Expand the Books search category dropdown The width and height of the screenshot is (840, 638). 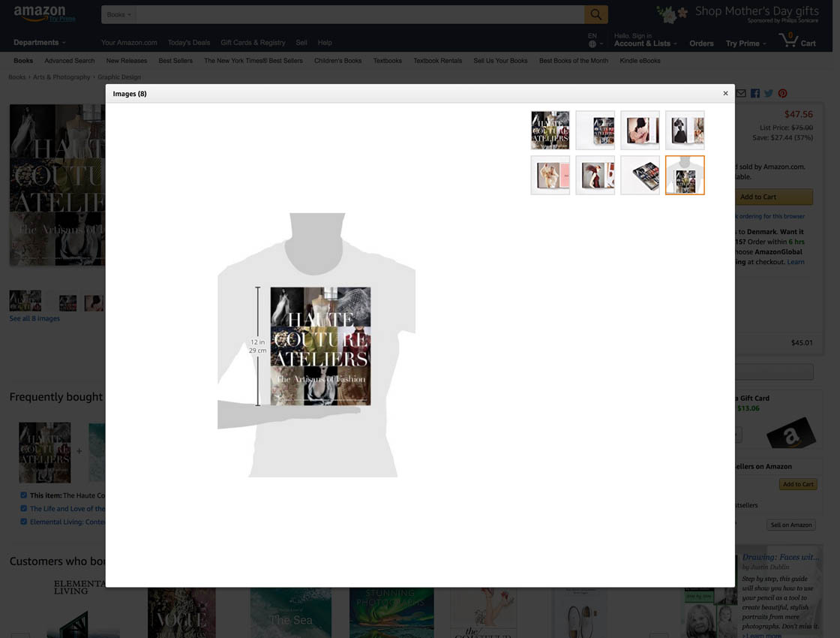click(118, 14)
